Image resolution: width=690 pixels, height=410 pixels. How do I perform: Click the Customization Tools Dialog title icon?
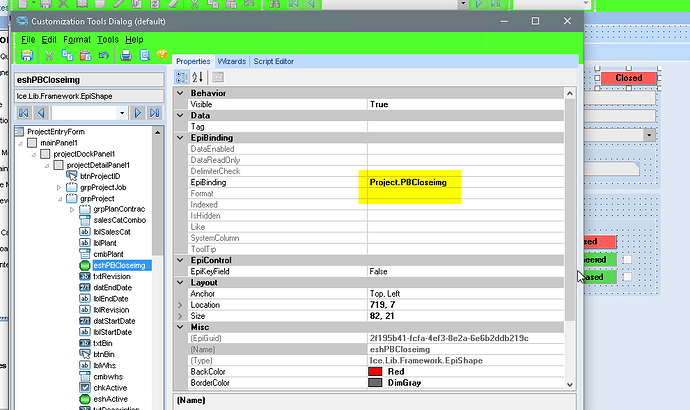click(x=22, y=21)
